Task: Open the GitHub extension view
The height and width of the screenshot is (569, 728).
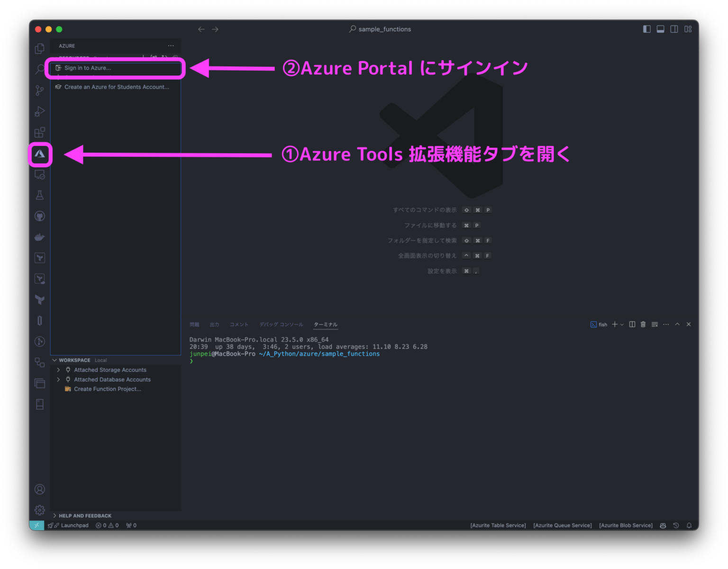Action: [39, 216]
